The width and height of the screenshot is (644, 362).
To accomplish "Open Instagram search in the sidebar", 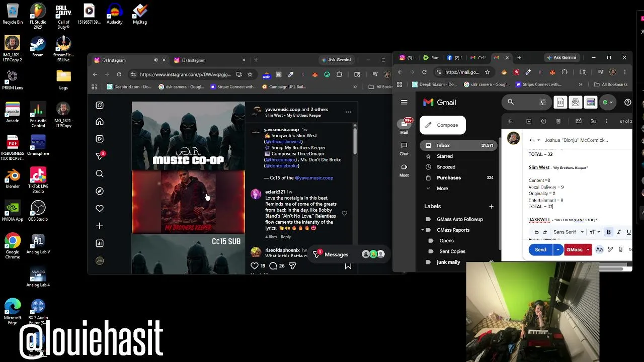I will point(100,174).
